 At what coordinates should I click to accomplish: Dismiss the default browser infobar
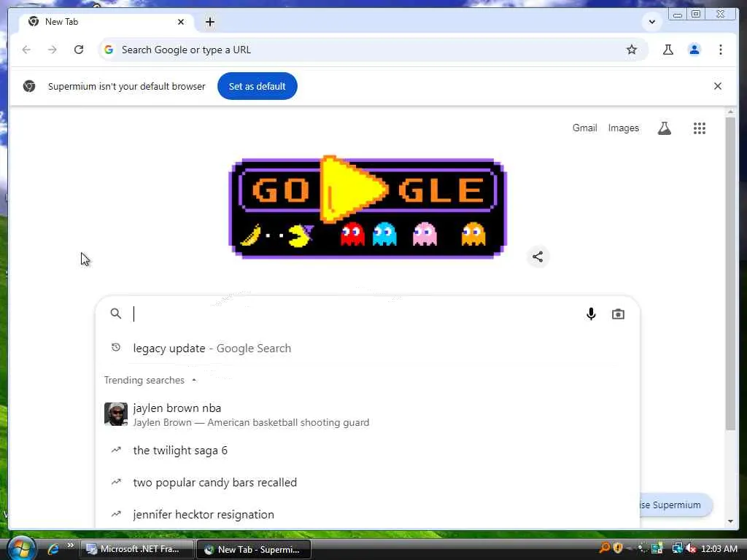click(x=718, y=86)
